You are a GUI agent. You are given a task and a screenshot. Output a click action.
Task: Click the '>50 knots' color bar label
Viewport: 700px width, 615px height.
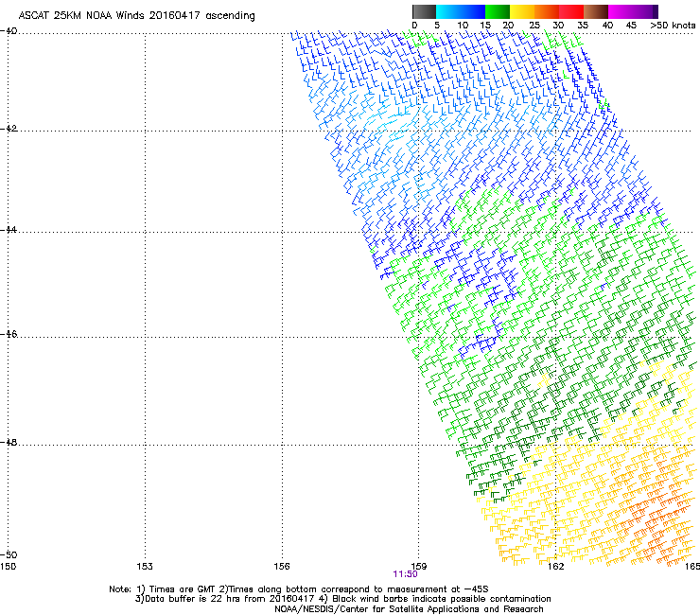tap(673, 25)
